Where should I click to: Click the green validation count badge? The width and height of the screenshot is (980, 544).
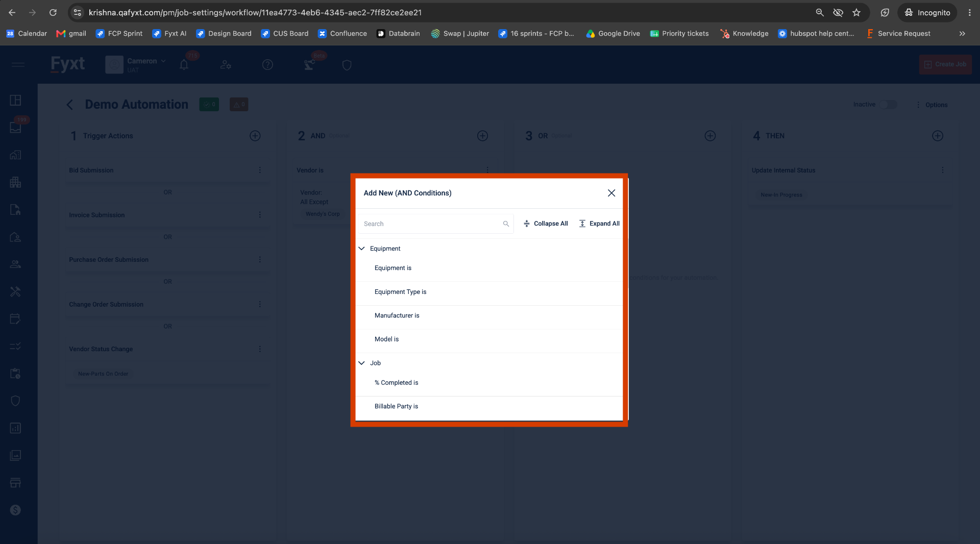coord(209,105)
